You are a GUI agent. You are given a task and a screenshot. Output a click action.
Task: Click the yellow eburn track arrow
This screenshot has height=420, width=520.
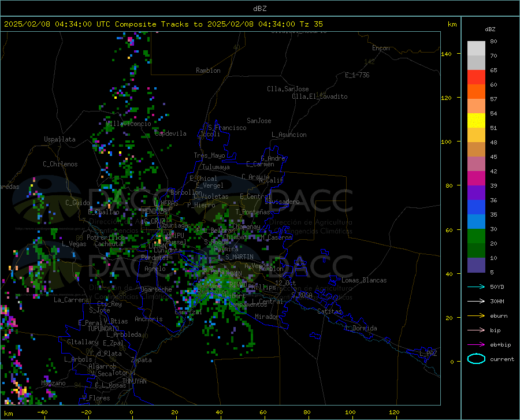(476, 316)
